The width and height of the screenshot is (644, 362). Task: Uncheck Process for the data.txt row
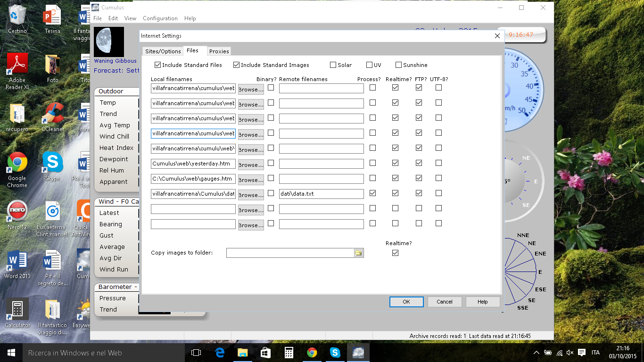(x=373, y=193)
